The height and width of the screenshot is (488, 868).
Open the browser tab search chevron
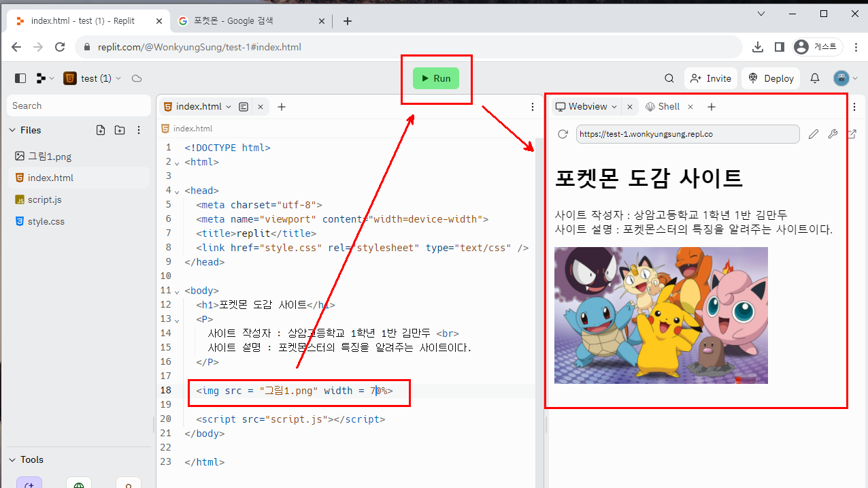762,14
